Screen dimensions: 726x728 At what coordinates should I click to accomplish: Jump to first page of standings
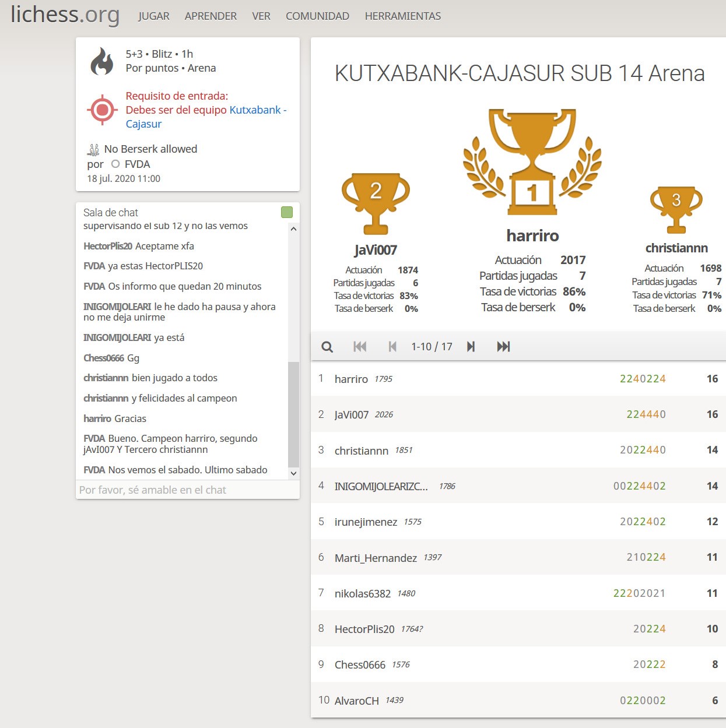360,347
